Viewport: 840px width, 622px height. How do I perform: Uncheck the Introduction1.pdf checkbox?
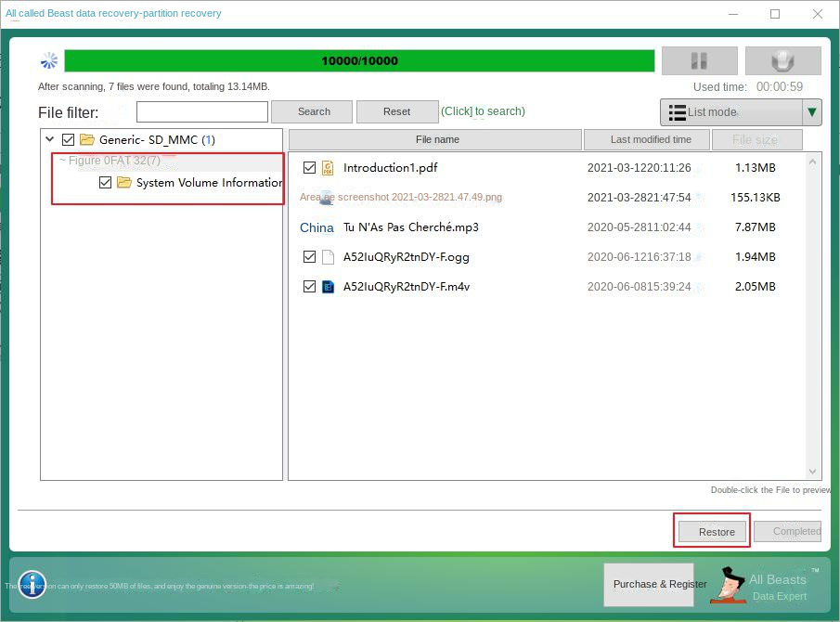[x=309, y=167]
